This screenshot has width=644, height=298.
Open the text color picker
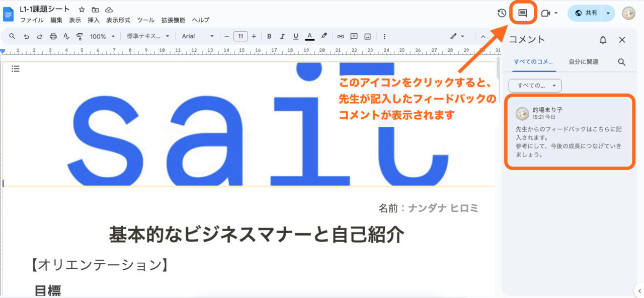(310, 36)
